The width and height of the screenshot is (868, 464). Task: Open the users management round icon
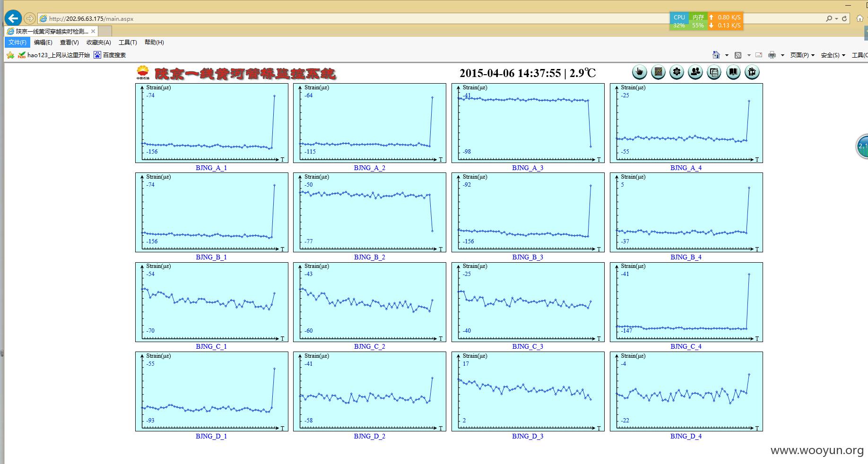point(695,72)
